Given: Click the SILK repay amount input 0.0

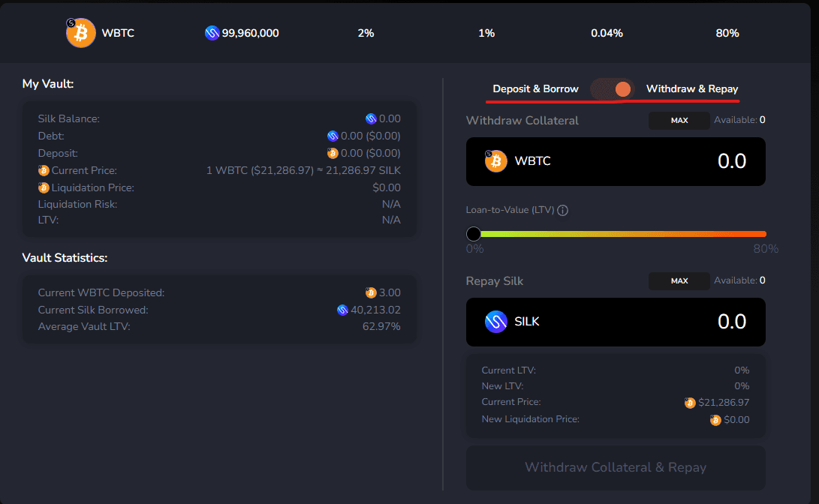Looking at the screenshot, I should (731, 322).
